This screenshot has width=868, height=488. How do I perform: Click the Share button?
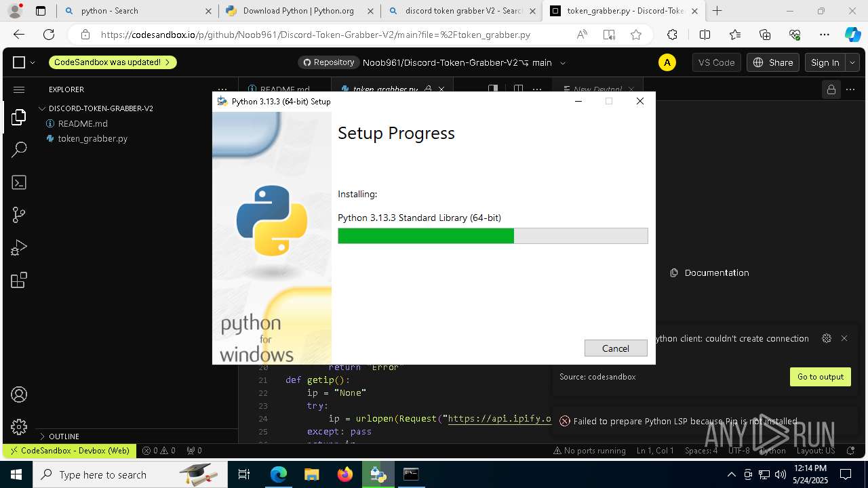click(773, 62)
